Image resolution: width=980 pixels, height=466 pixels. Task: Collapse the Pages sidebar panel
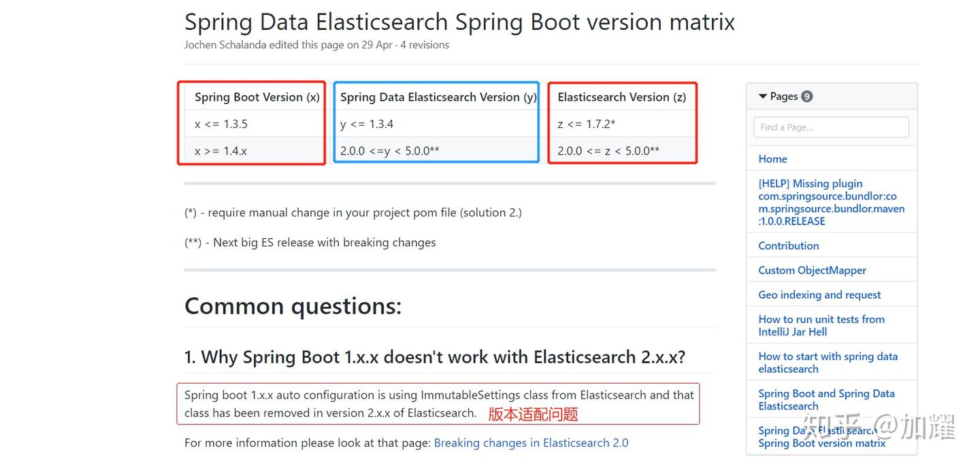pyautogui.click(x=763, y=96)
